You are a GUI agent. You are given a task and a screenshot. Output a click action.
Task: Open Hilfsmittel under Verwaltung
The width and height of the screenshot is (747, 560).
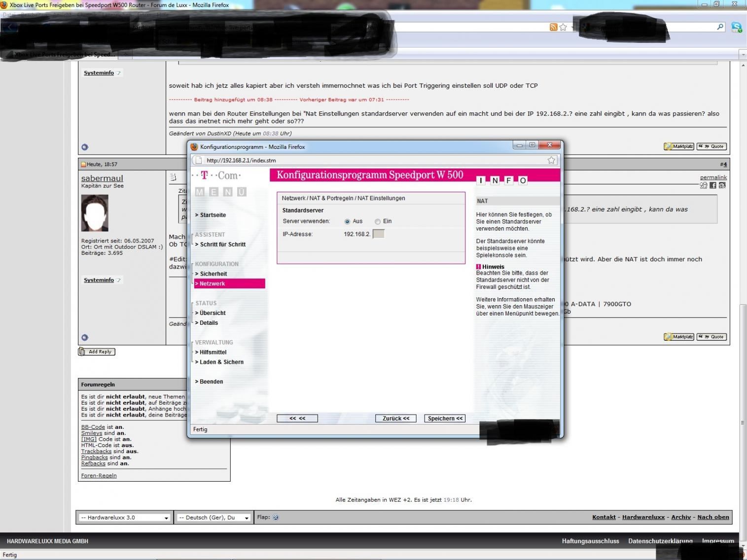[211, 352]
